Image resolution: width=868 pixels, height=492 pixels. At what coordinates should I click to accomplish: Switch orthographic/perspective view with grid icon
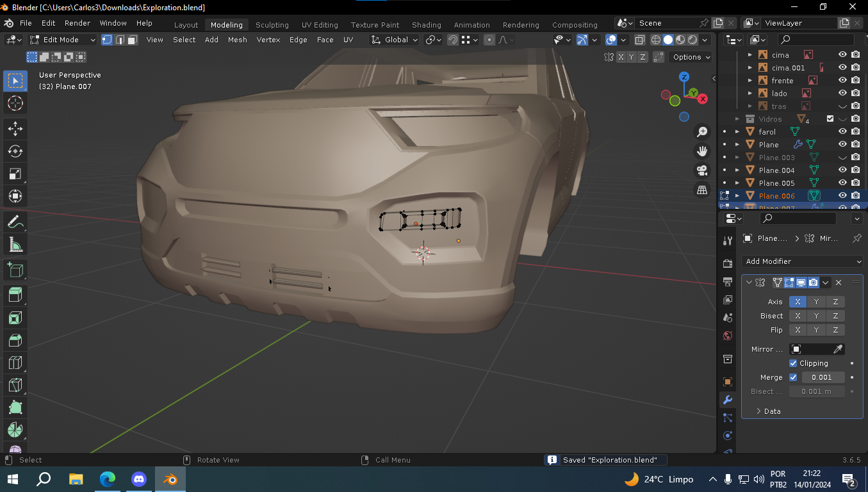(x=702, y=190)
